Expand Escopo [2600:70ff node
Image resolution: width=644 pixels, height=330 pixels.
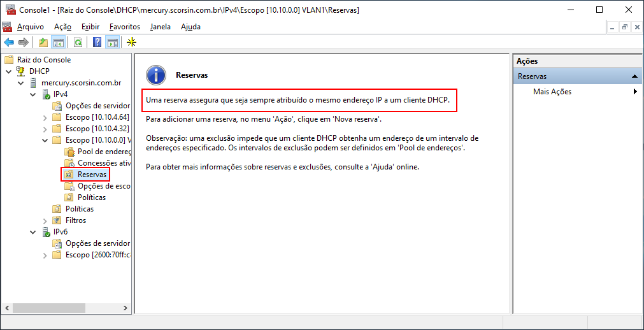(45, 255)
